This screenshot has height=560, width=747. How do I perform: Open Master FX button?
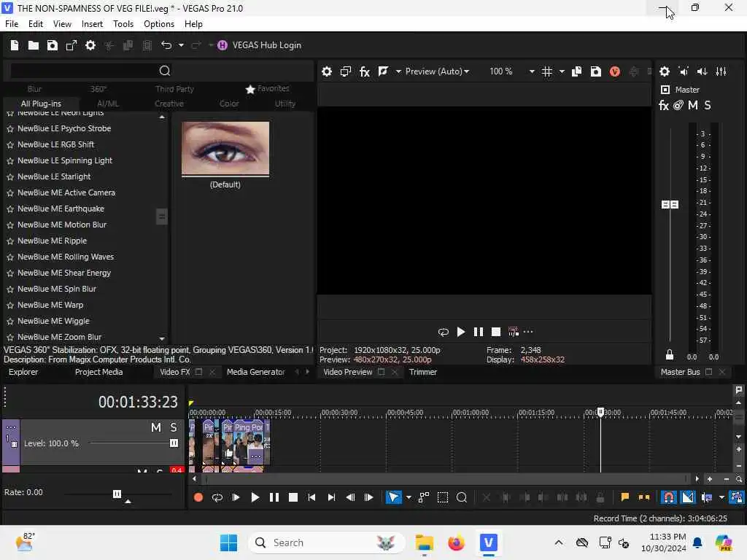(x=664, y=105)
